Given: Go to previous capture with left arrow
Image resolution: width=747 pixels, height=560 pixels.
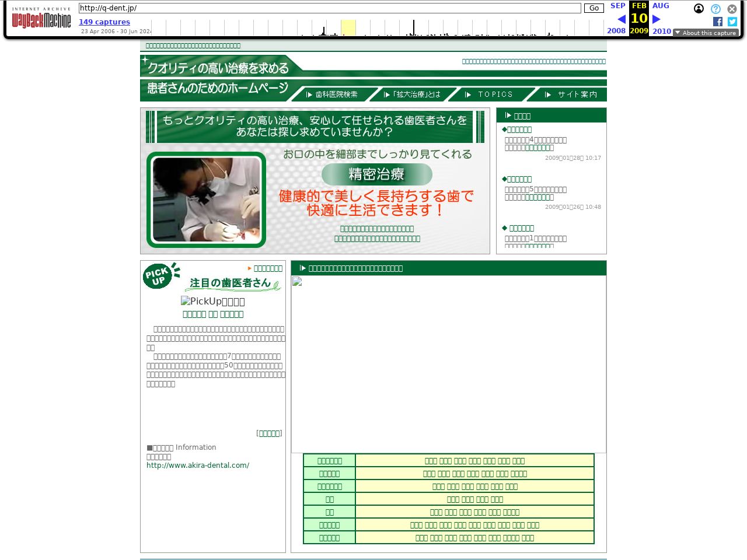Looking at the screenshot, I should click(621, 19).
